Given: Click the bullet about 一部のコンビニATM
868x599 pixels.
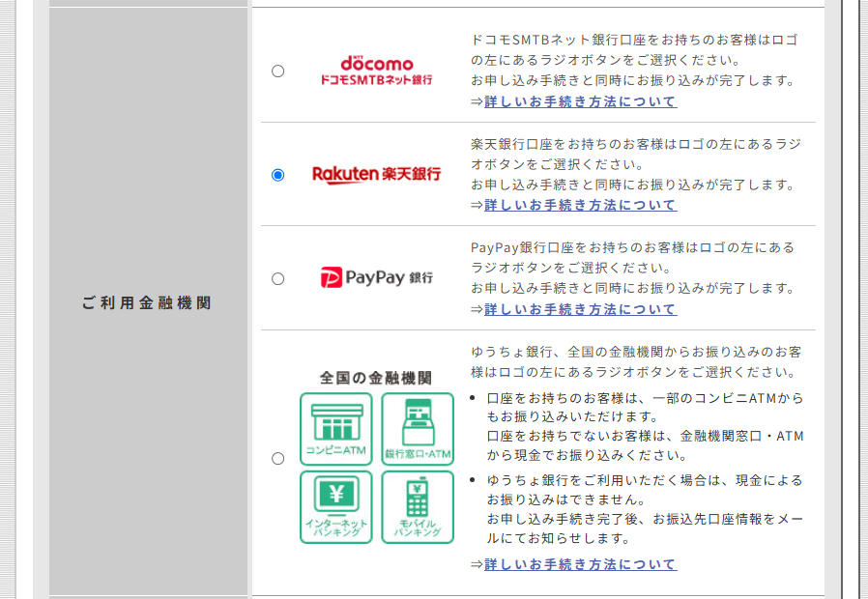Looking at the screenshot, I should pos(645,426).
